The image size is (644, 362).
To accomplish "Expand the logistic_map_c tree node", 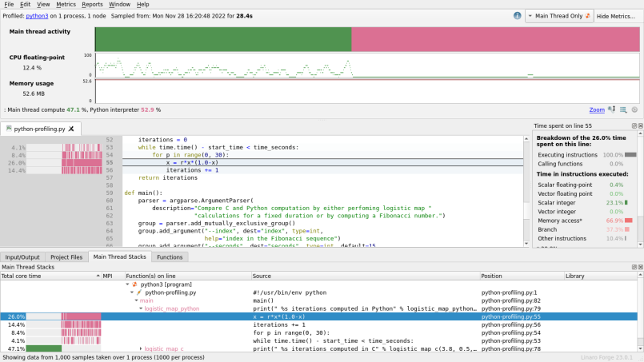I will click(141, 348).
